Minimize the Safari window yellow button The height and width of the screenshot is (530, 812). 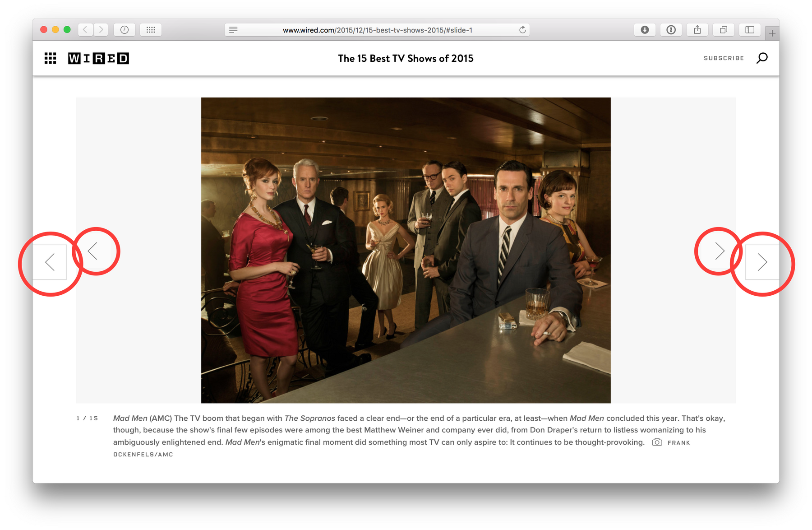[55, 30]
